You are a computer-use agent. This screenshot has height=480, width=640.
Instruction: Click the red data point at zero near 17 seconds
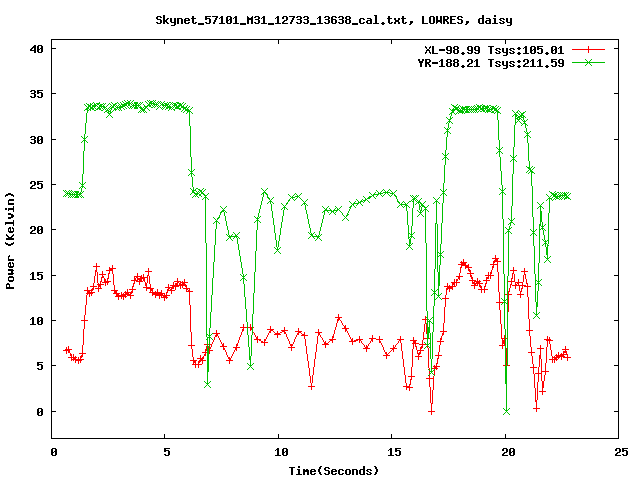pos(431,412)
